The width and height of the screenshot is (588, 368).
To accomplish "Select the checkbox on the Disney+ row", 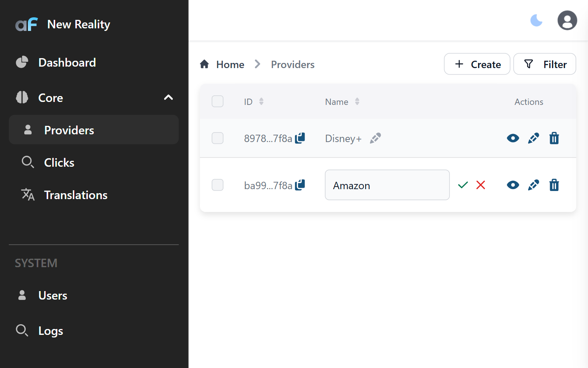I will 218,138.
